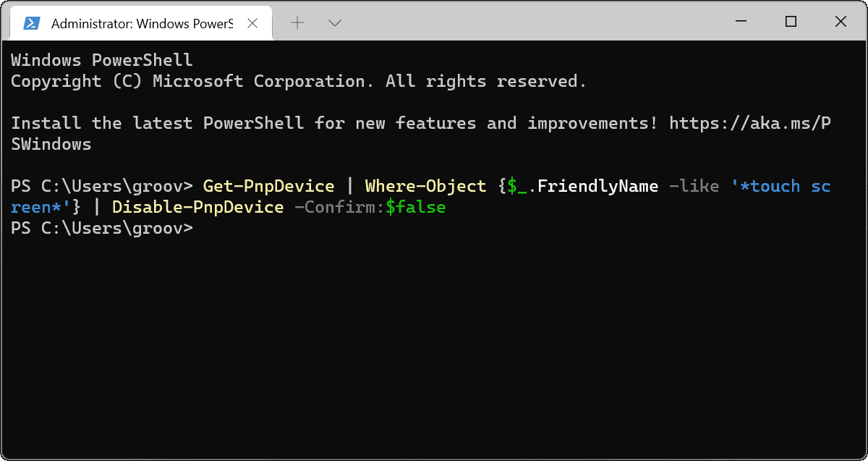Image resolution: width=868 pixels, height=461 pixels.
Task: Click the FriendlyName property text
Action: point(597,186)
